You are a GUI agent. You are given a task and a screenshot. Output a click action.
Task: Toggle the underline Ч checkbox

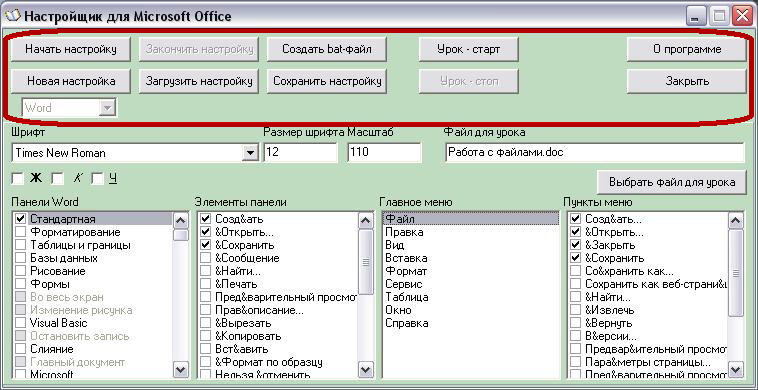click(98, 179)
